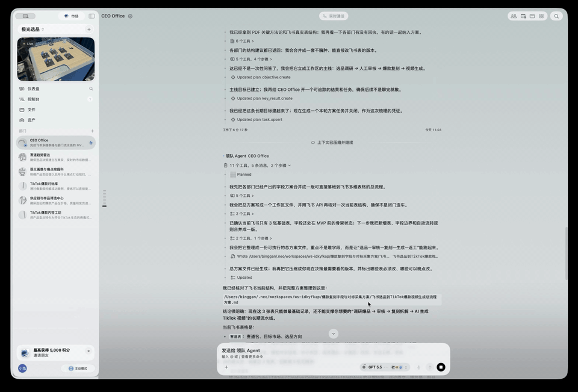Open the 市场 marketplace tab
Viewport: 578px width, 392px height.
tap(72, 16)
